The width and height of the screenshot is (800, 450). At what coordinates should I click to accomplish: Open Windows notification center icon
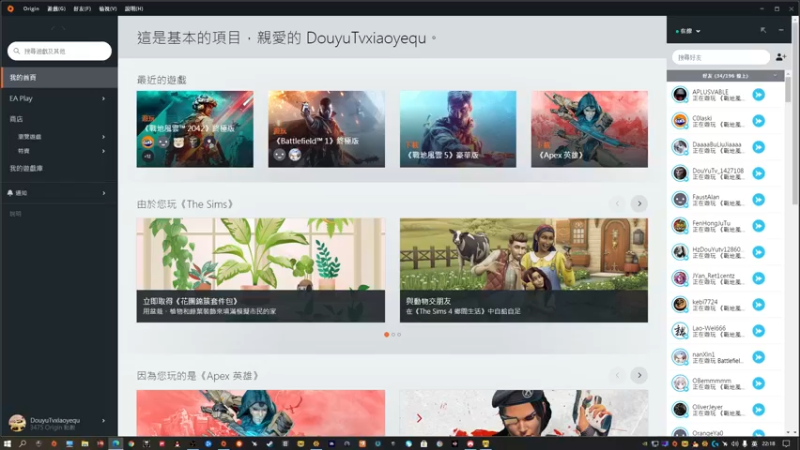tap(786, 444)
